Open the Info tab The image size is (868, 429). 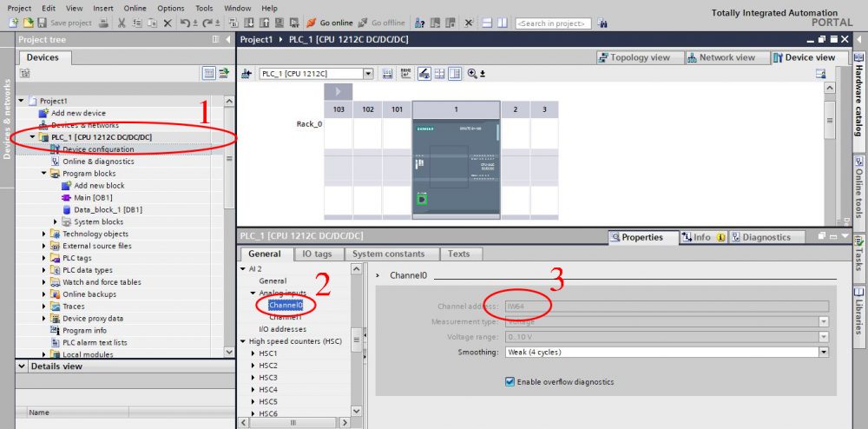702,237
